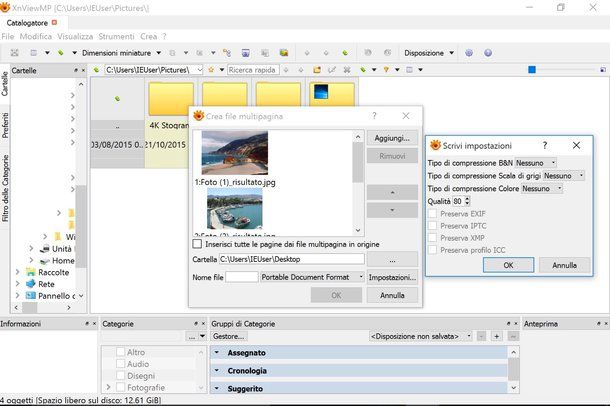610x406 pixels.
Task: Click the fullscreen icon in main toolbar
Action: point(14,53)
